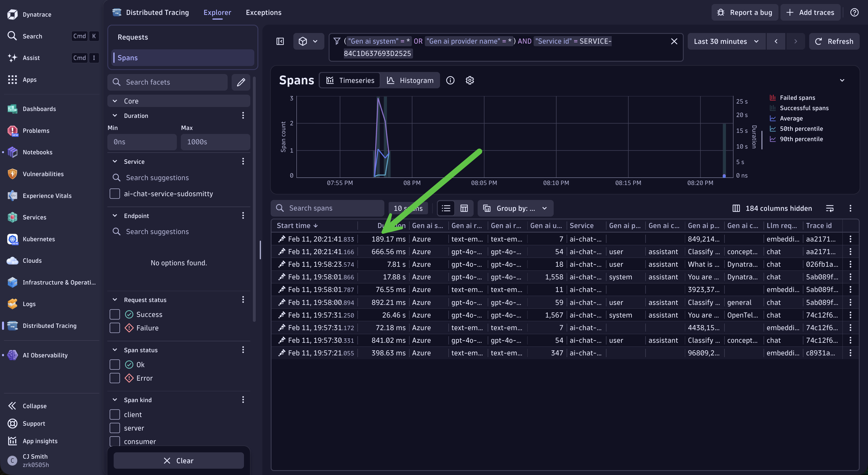868x475 pixels.
Task: Open the help question mark icon
Action: click(x=854, y=12)
